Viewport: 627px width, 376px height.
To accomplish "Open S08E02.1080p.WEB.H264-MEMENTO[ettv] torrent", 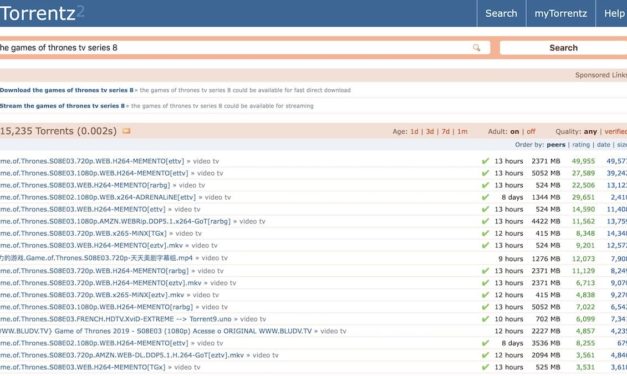I will (x=94, y=343).
